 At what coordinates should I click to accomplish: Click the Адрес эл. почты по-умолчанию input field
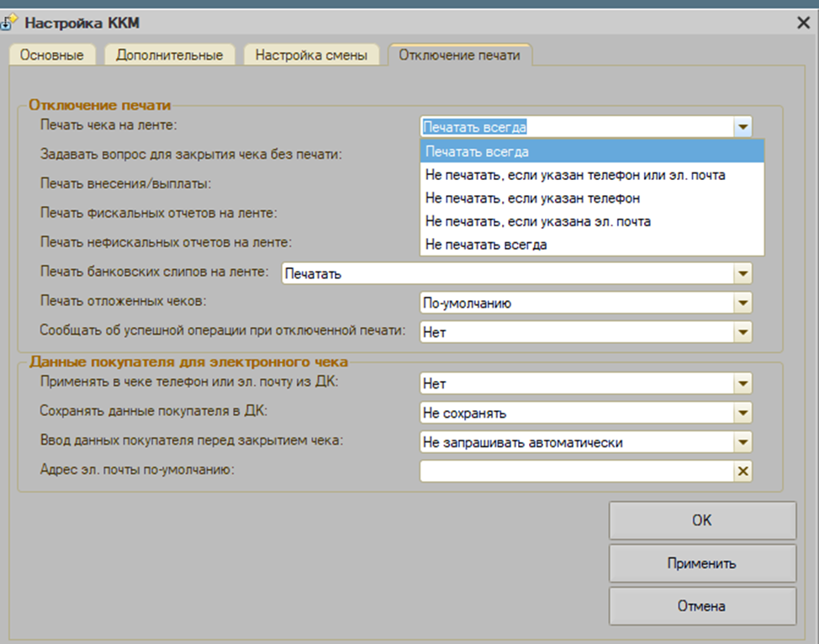click(577, 471)
